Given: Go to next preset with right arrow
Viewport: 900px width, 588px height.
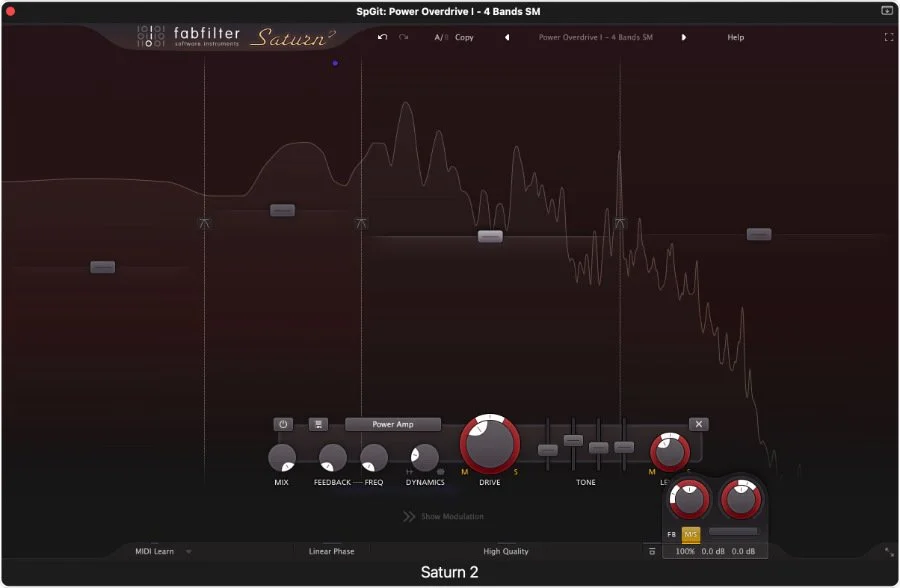Looking at the screenshot, I should (684, 37).
